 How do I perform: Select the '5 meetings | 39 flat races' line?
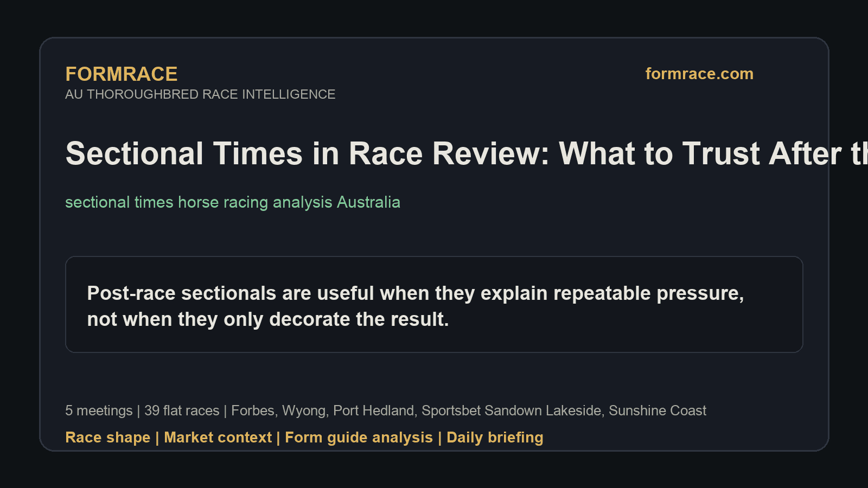coord(386,410)
